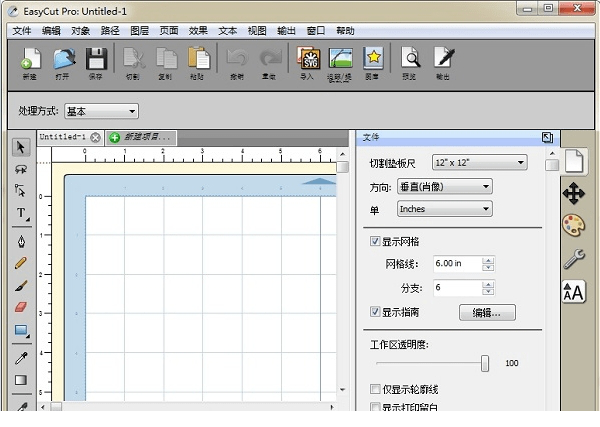Enable the 仅显示轮廓线 outline-only checkbox
The image size is (600, 427).
pos(375,389)
